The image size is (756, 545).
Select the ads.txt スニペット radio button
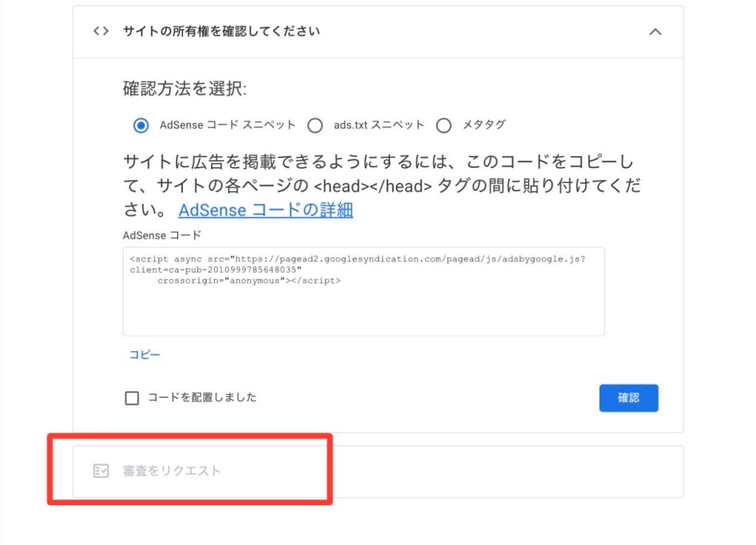coord(315,126)
